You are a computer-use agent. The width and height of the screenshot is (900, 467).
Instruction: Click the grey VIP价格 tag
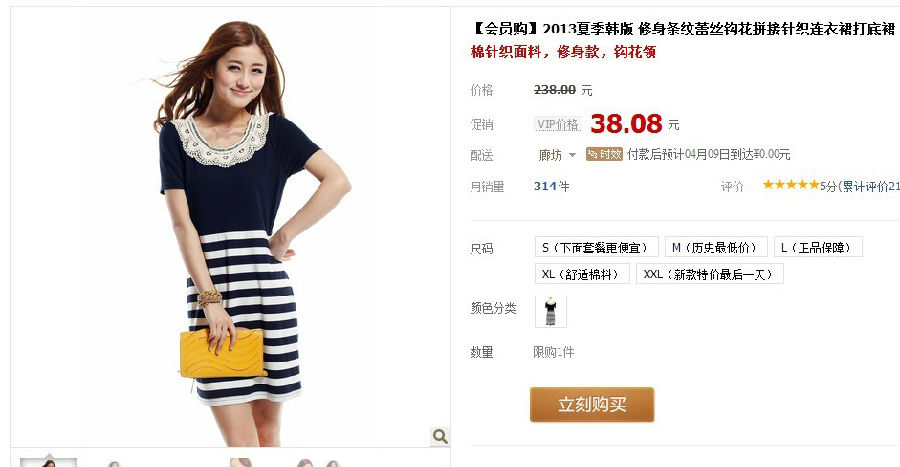click(558, 124)
